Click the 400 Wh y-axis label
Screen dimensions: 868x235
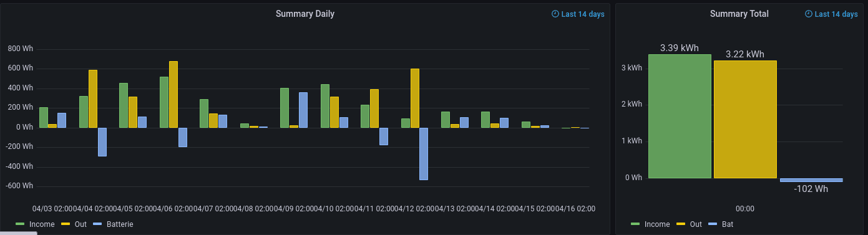(21, 88)
